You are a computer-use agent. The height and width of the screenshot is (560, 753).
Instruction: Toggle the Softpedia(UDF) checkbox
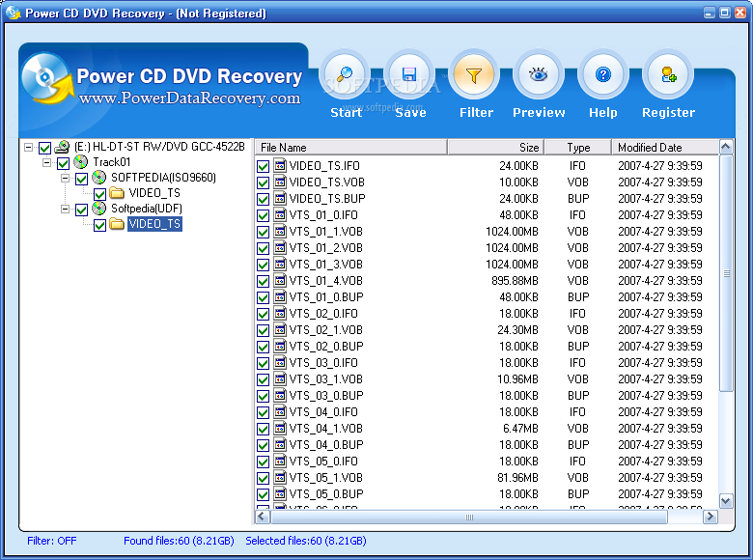pos(82,210)
